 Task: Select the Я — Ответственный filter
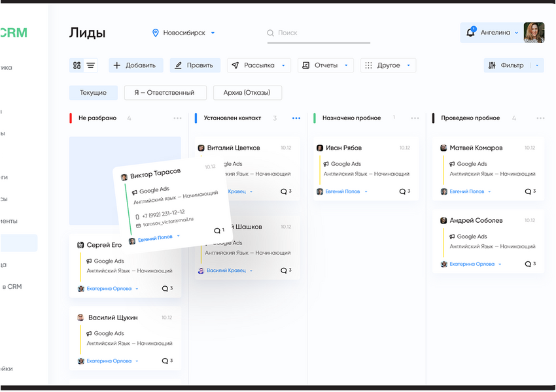point(165,93)
